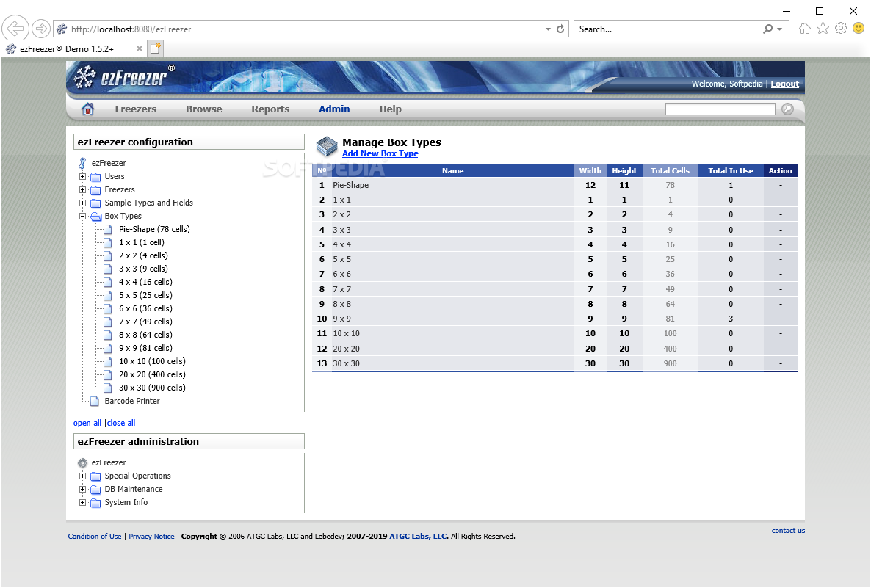Click the Pie-Shape name in table
Image resolution: width=871 pixels, height=588 pixels.
350,186
